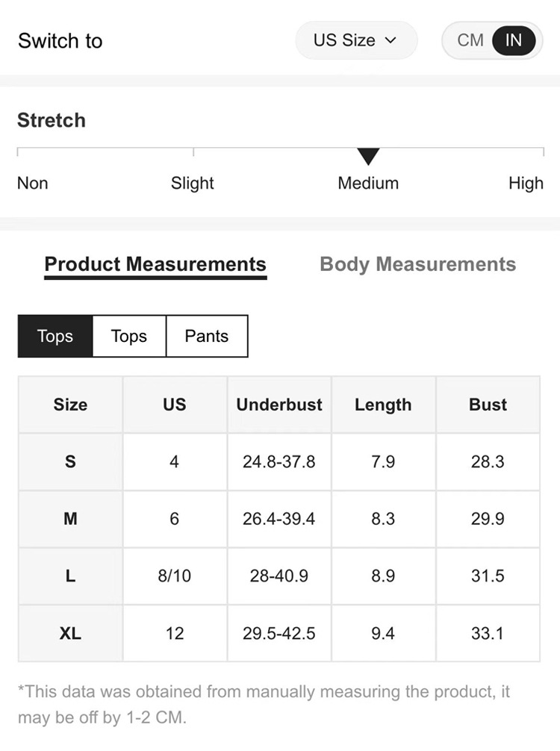Click the 8/10 US size cell
The image size is (560, 751).
tap(174, 576)
